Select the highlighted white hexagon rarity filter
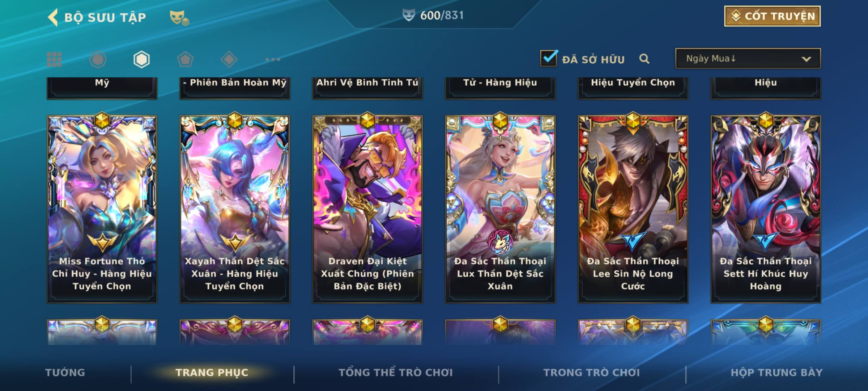 pos(141,59)
